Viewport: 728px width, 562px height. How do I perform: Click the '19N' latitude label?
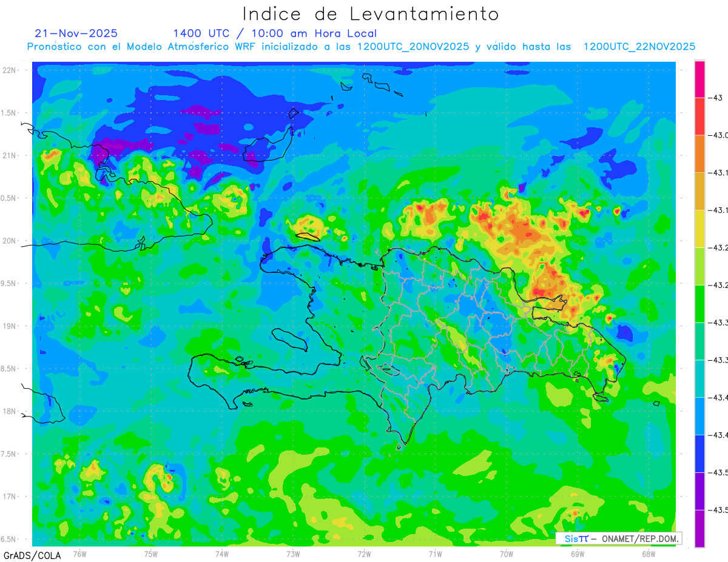(9, 326)
